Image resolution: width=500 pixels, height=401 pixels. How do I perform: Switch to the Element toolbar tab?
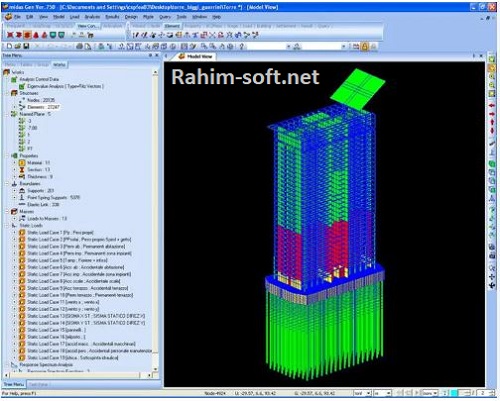pyautogui.click(x=172, y=26)
